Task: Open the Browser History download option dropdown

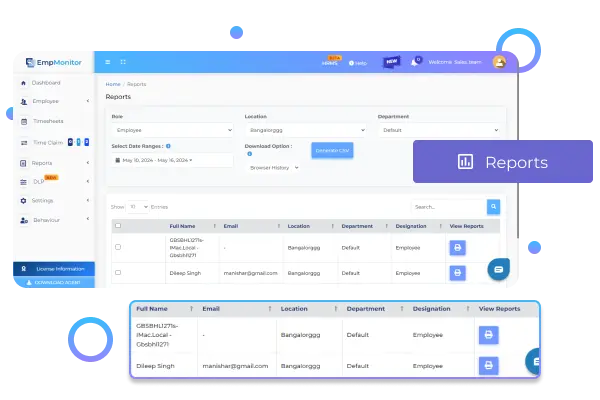Action: [x=273, y=167]
